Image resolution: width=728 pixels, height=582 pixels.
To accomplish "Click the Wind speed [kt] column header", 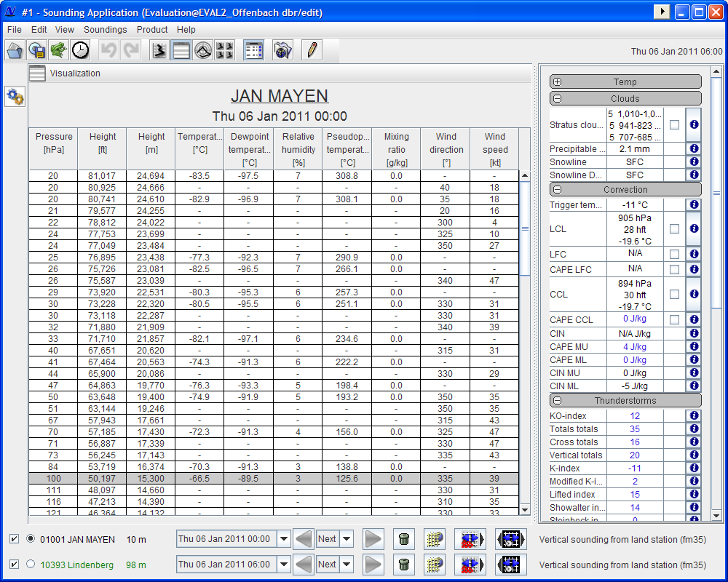I will [495, 149].
